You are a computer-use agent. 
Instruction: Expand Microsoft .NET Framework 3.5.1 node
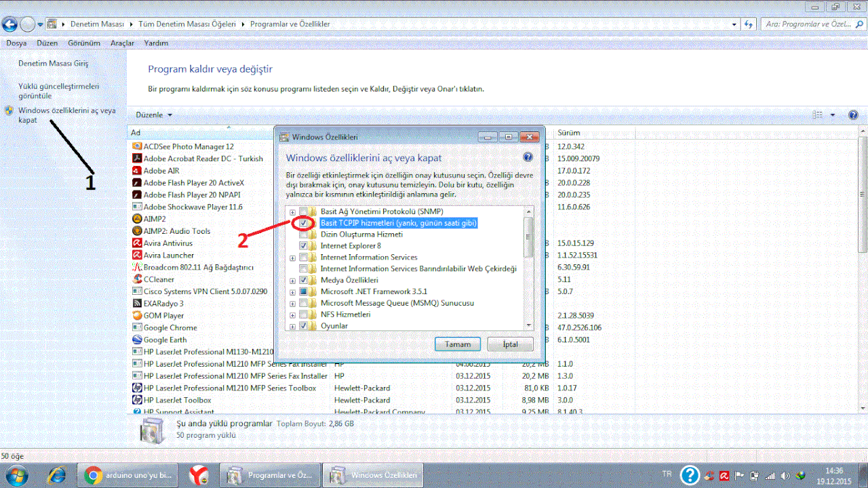point(292,292)
